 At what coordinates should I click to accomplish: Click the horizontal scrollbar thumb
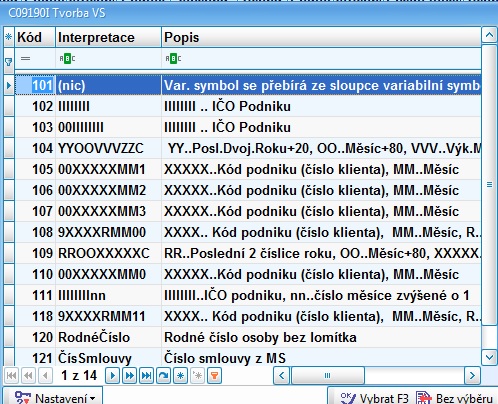[328, 376]
